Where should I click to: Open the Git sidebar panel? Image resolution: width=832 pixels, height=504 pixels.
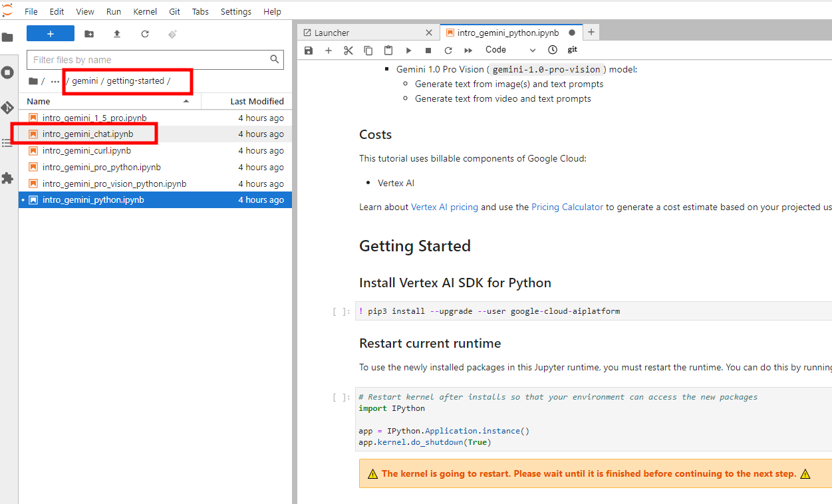7,107
